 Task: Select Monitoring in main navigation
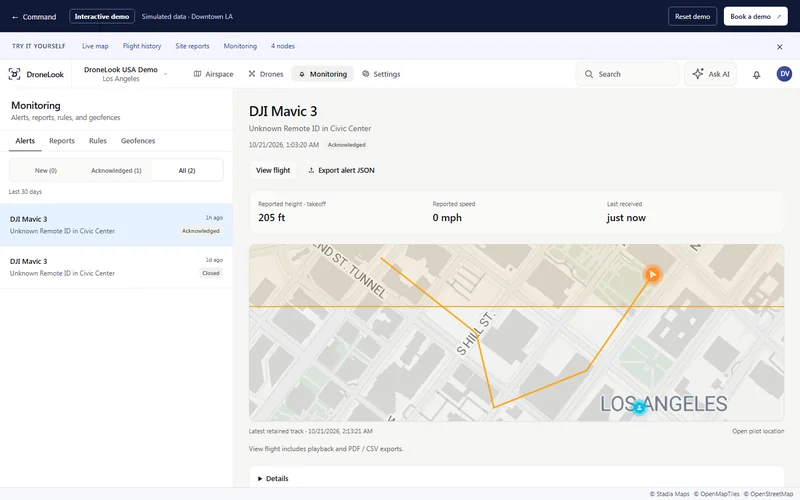322,74
